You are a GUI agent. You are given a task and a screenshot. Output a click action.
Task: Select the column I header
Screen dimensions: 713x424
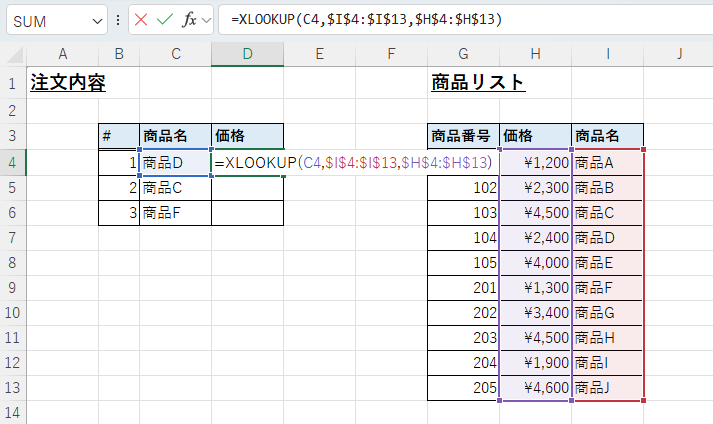tap(607, 53)
